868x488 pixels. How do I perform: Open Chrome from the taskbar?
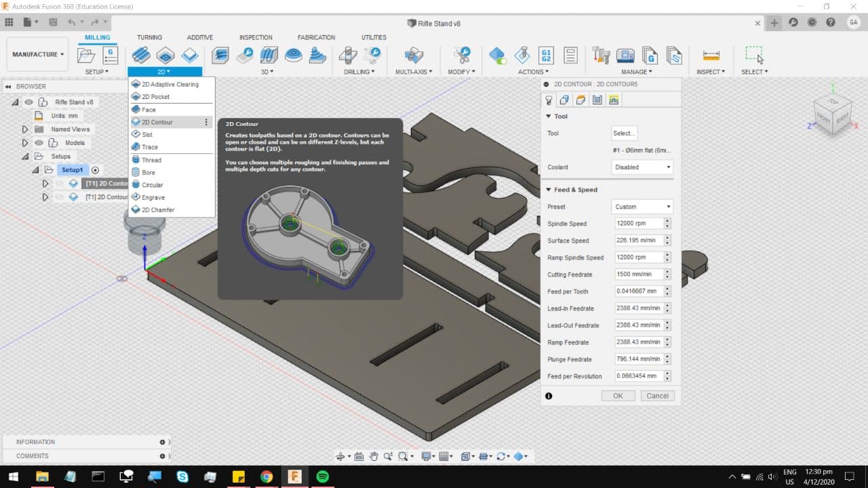coord(266,476)
